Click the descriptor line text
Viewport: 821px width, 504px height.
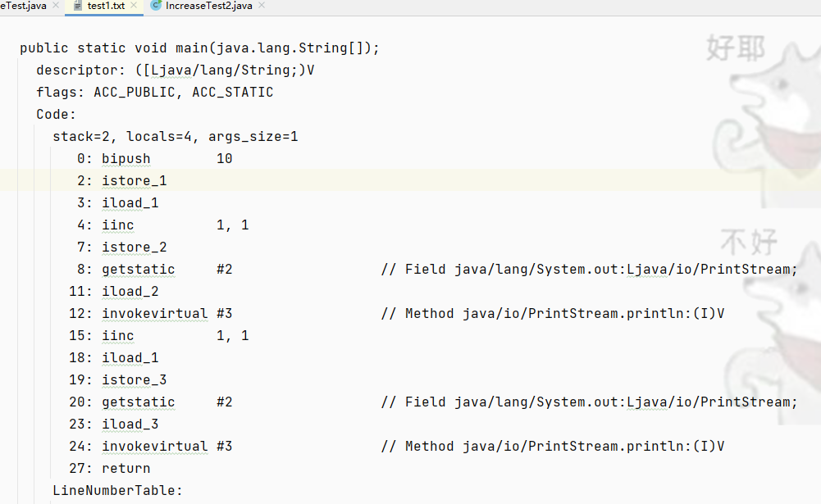pos(176,70)
